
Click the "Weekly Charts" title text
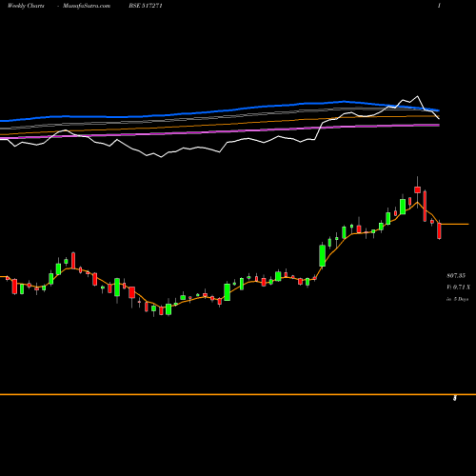coord(26,6)
